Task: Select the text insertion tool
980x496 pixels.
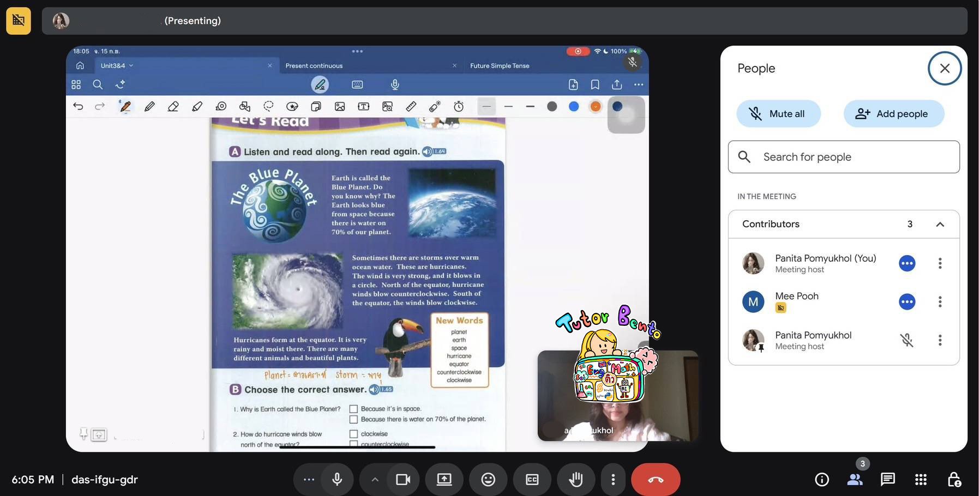Action: pyautogui.click(x=363, y=106)
